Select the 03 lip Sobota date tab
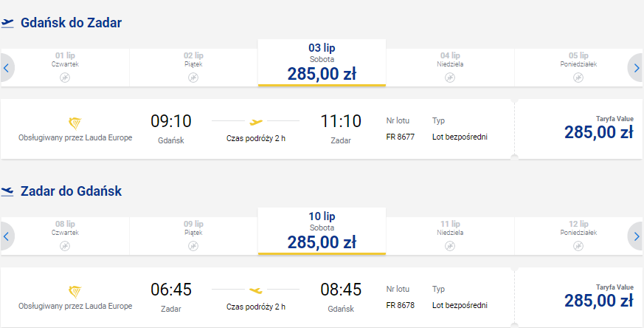Viewport: 644px width, 328px height. click(x=322, y=64)
